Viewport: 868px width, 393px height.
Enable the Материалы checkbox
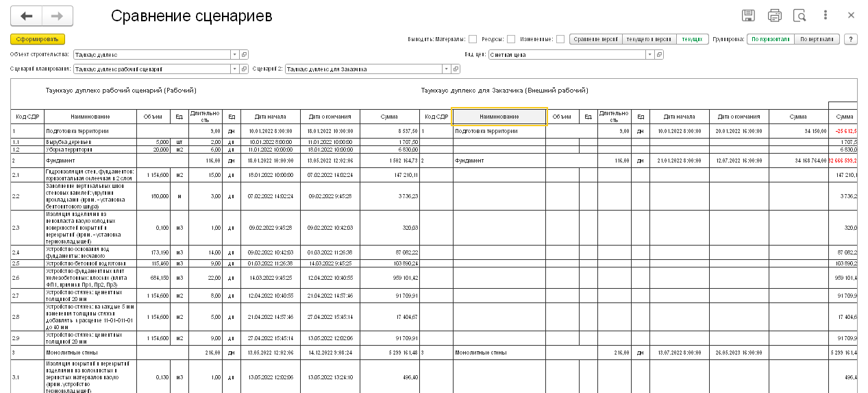(473, 39)
